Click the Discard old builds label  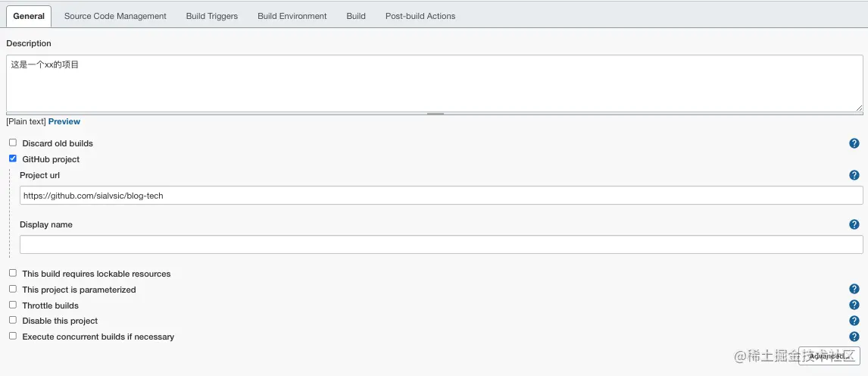[x=58, y=143]
